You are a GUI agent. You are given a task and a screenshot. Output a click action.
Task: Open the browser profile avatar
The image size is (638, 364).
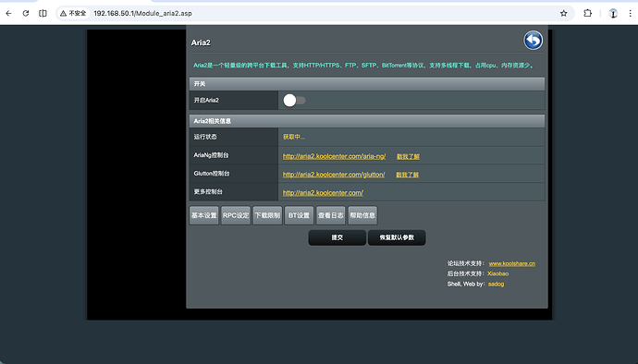pyautogui.click(x=613, y=14)
